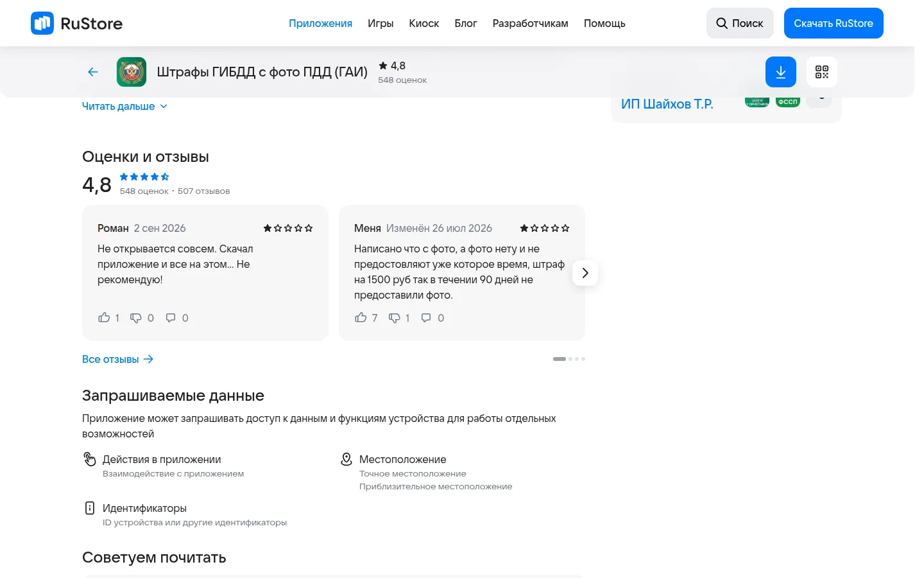Click "Изменён 26 июл 2026" date

(439, 228)
